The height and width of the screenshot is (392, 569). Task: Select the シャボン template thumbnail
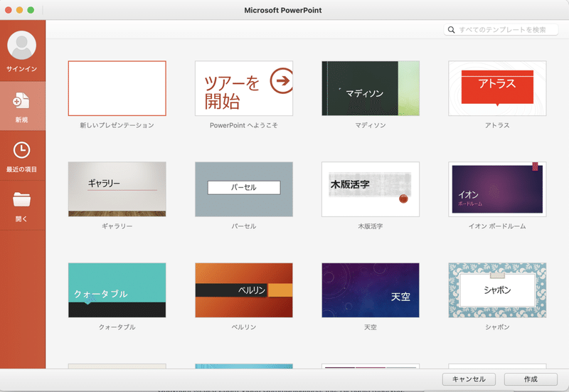point(497,290)
